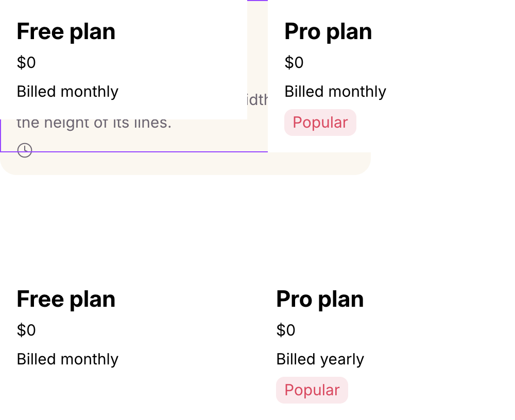Click Billed monthly in the lower Free plan

click(67, 359)
